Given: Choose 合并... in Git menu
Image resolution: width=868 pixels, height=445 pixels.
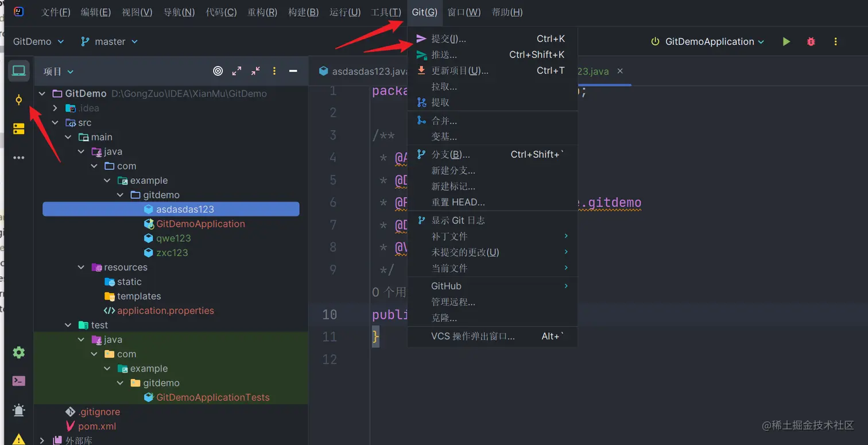Looking at the screenshot, I should click(492, 121).
